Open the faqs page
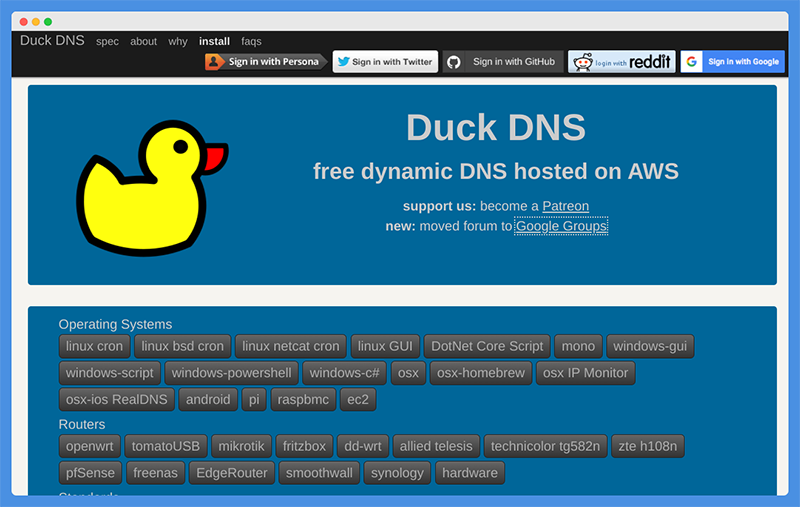 coord(251,41)
